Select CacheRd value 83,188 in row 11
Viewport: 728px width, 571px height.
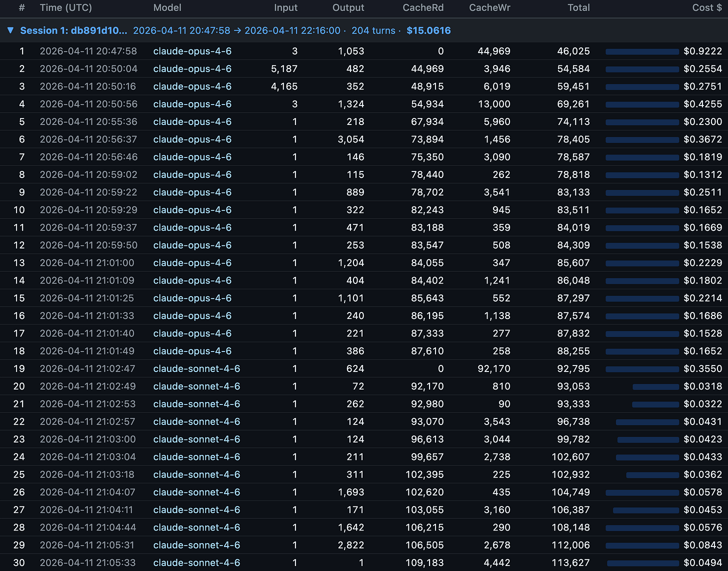(427, 227)
